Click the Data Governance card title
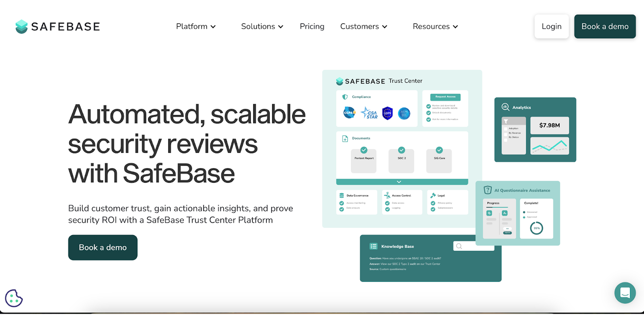Image resolution: width=644 pixels, height=315 pixels. coord(357,195)
